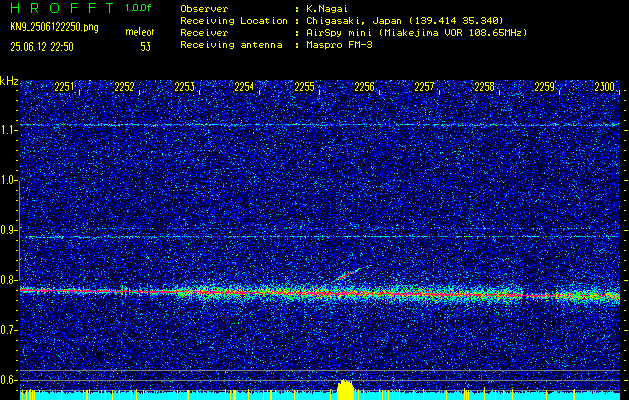Click the Receiving antenna label

231,45
